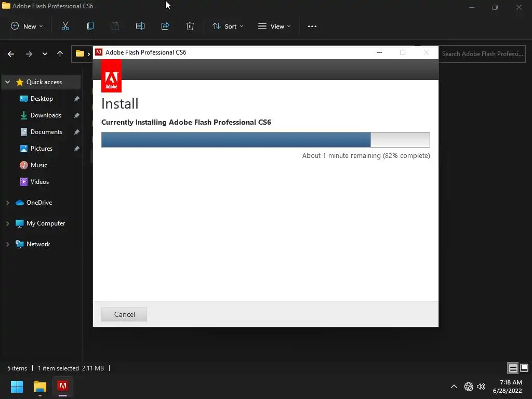
Task: Select OneDrive in sidebar
Action: (x=39, y=203)
